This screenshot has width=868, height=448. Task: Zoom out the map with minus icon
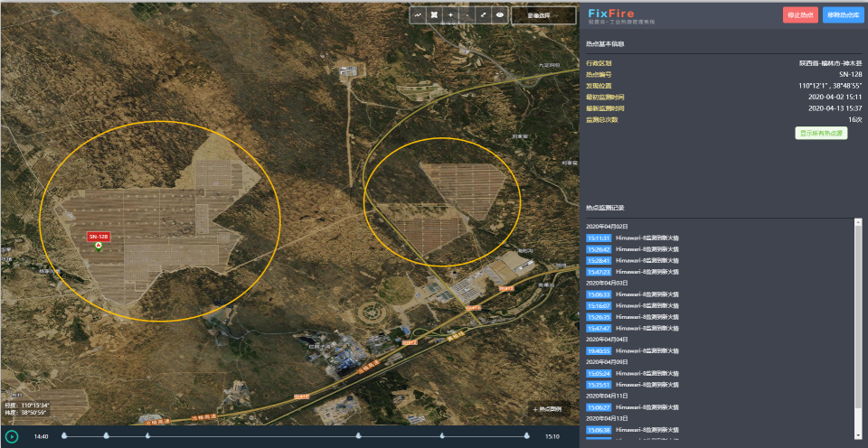[x=467, y=15]
